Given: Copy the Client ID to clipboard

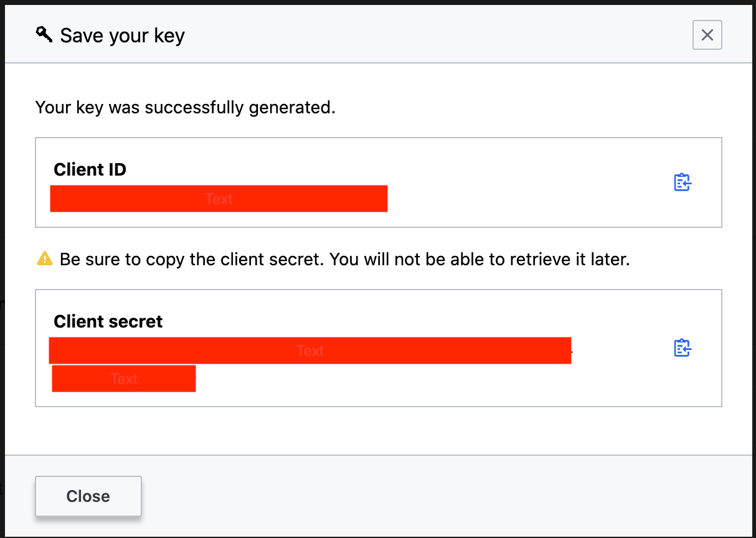Looking at the screenshot, I should (683, 182).
